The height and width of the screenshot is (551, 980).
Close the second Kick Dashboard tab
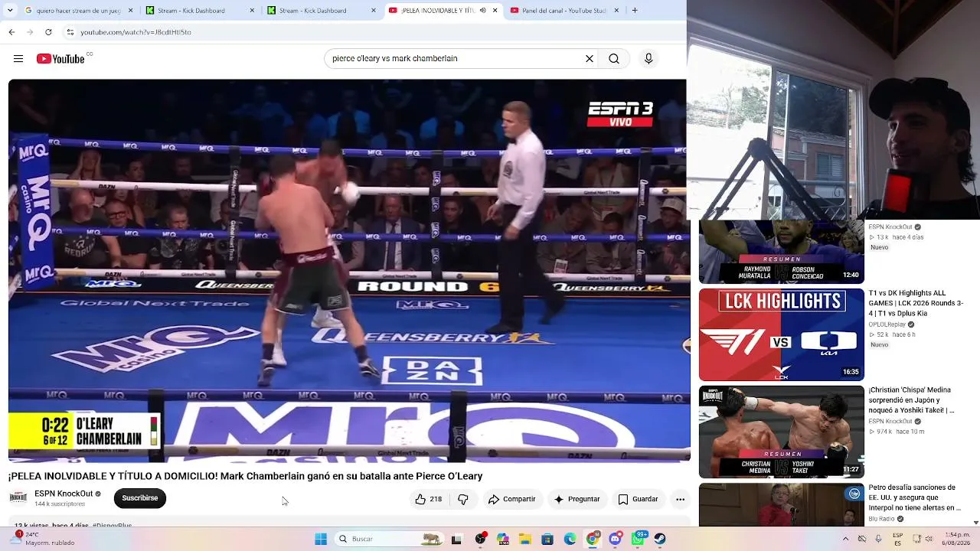(373, 11)
